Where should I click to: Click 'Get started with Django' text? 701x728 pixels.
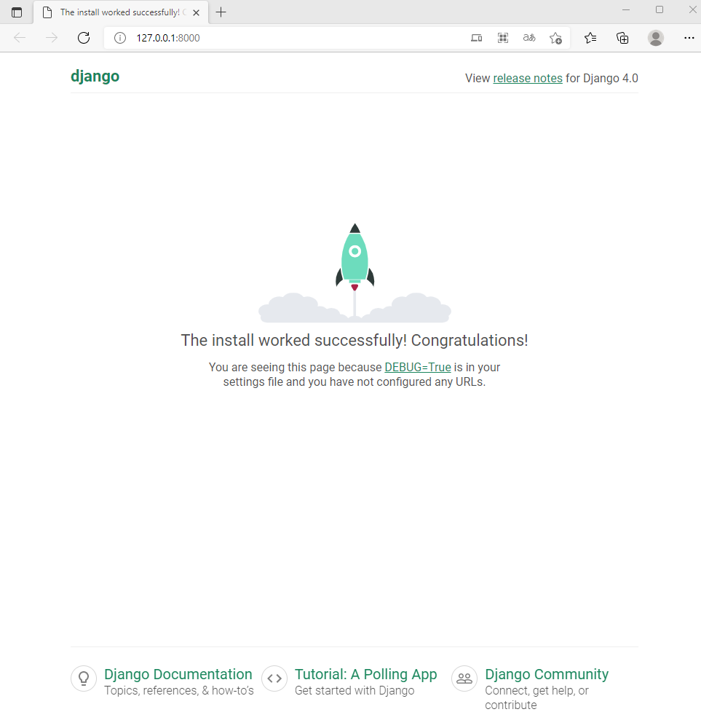355,691
